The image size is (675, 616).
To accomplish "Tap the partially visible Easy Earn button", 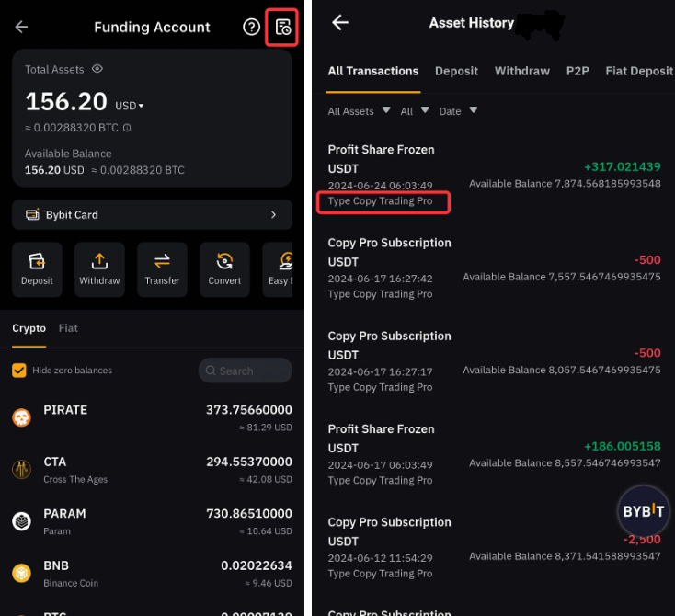I will [278, 269].
